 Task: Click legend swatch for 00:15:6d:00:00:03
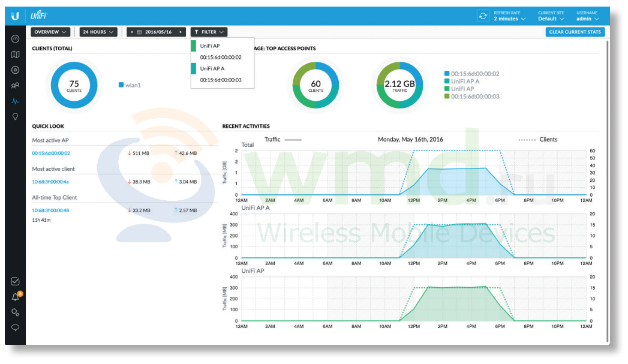(447, 97)
